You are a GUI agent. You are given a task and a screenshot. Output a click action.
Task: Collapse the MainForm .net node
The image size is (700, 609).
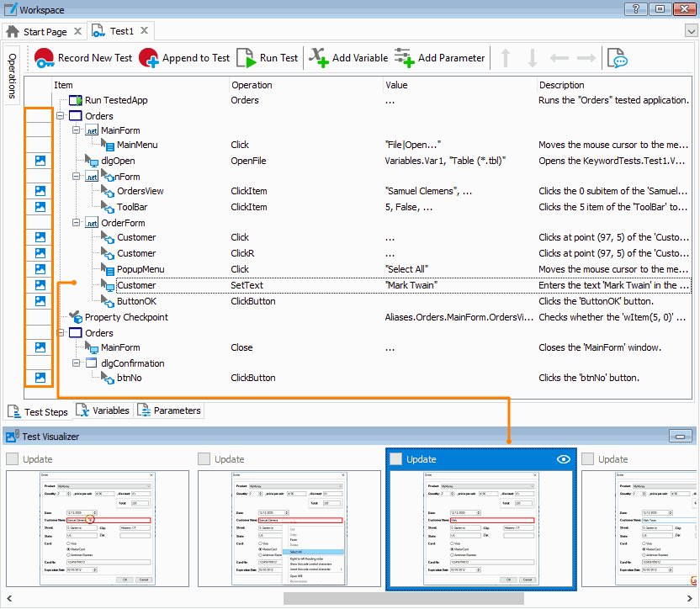77,130
